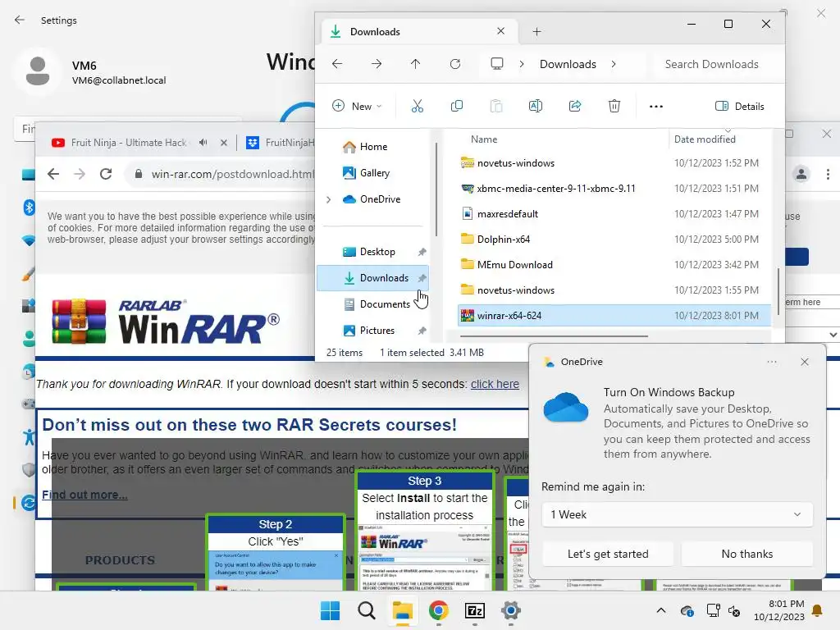Go back in the Downloads Explorer window
The image size is (840, 630).
337,64
